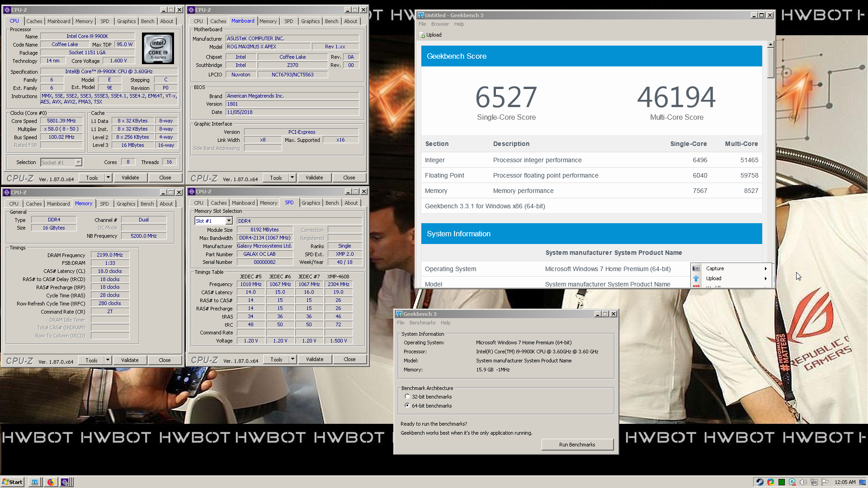Screen dimensions: 868x488
Task: Click the green square tray icon
Action: coord(781,482)
